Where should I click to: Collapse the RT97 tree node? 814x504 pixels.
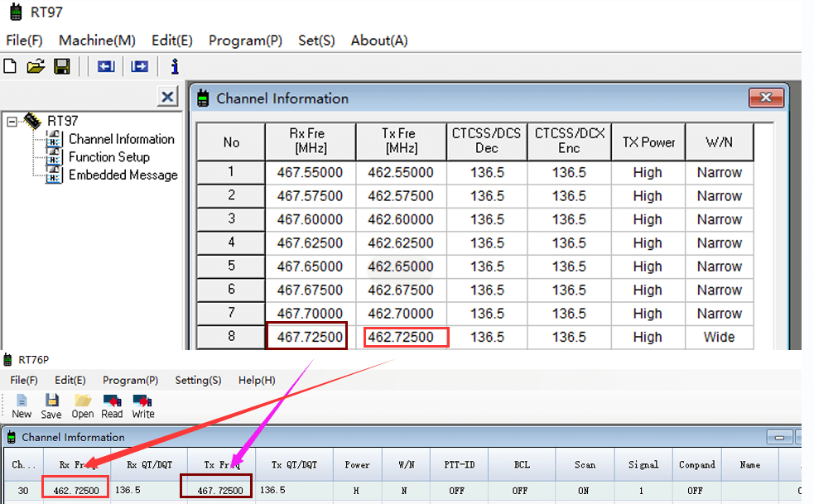(x=12, y=122)
